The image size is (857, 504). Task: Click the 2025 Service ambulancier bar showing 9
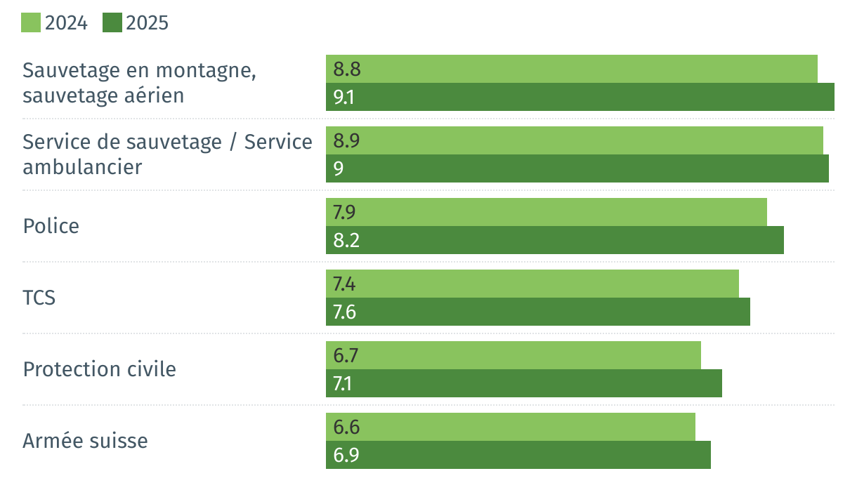577,168
